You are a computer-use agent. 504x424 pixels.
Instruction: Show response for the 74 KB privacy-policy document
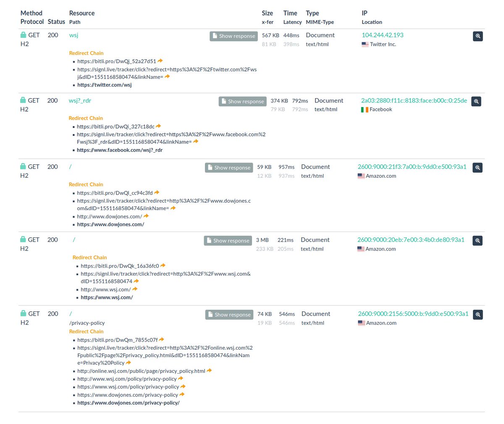(229, 315)
